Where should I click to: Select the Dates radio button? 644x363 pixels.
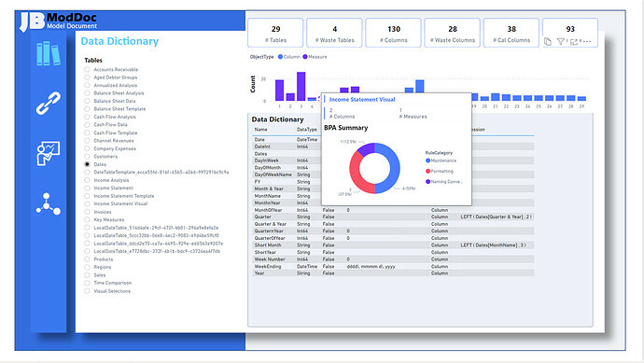point(87,164)
